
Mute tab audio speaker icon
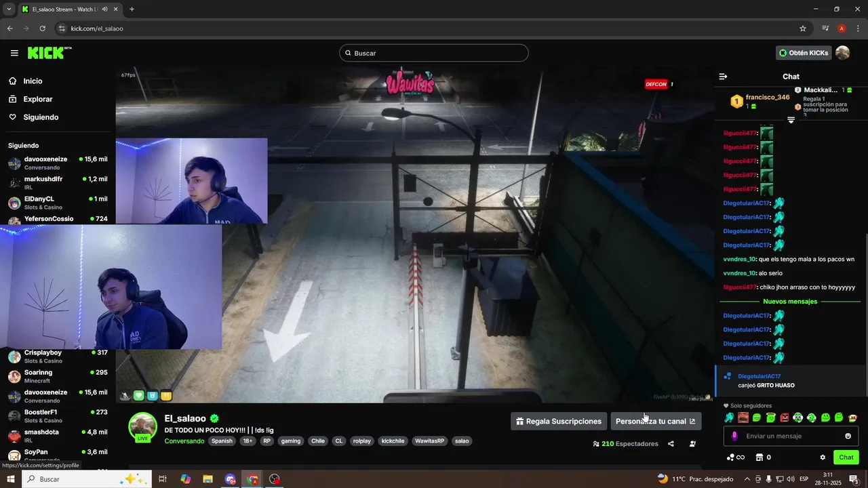(104, 9)
